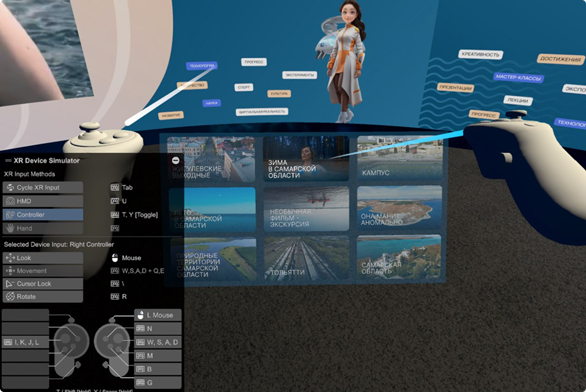The width and height of the screenshot is (586, 392).
Task: Switch input method to HMD
Action: (43, 201)
